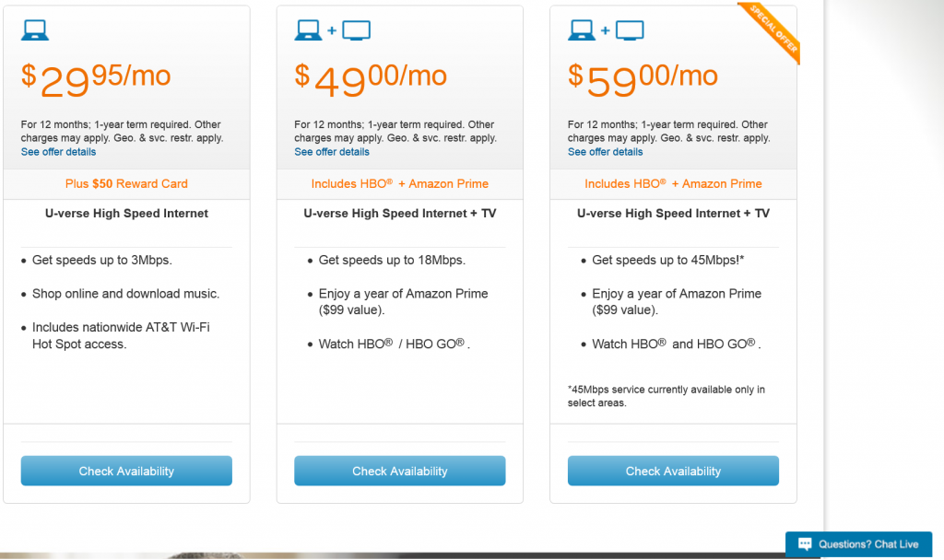The image size is (944, 560).
Task: Click the $29.95/mo price text
Action: (96, 80)
